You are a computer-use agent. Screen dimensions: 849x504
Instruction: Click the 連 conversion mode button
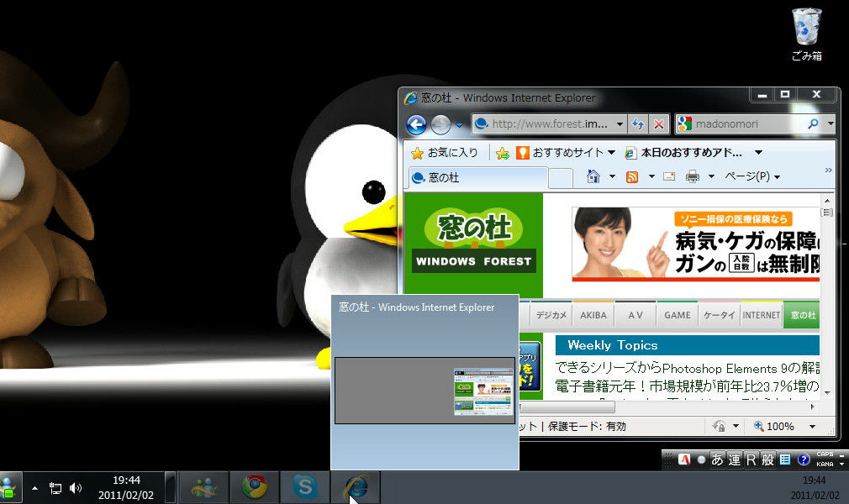pyautogui.click(x=734, y=459)
